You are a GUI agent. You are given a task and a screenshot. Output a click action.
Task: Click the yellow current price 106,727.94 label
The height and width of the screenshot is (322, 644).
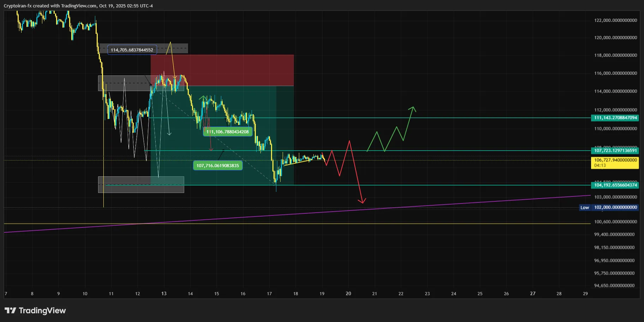coord(615,163)
